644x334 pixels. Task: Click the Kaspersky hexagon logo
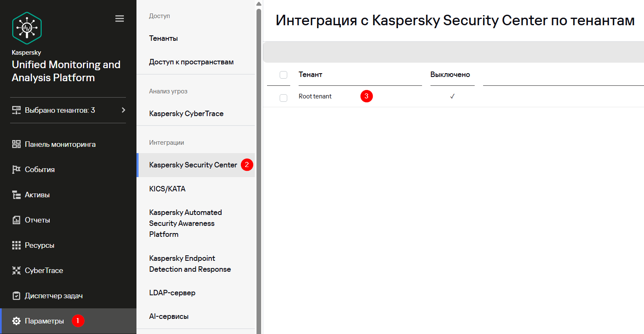[27, 28]
